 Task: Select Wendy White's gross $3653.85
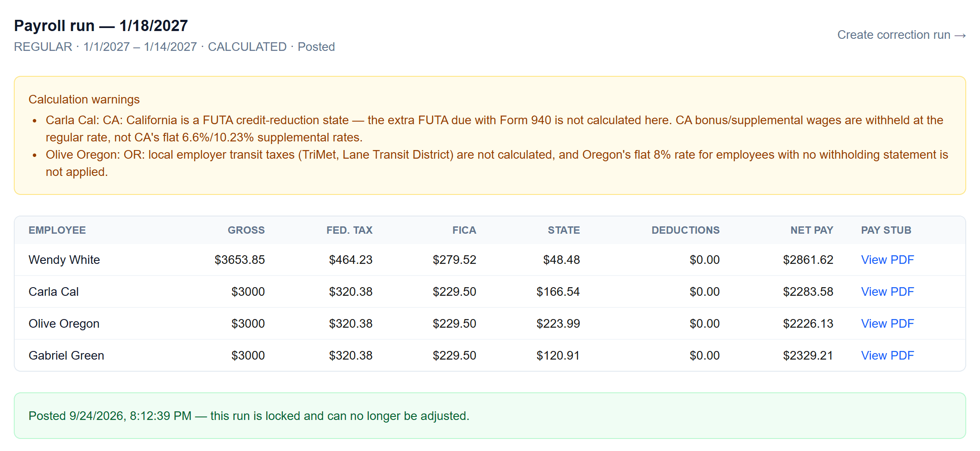pyautogui.click(x=240, y=260)
